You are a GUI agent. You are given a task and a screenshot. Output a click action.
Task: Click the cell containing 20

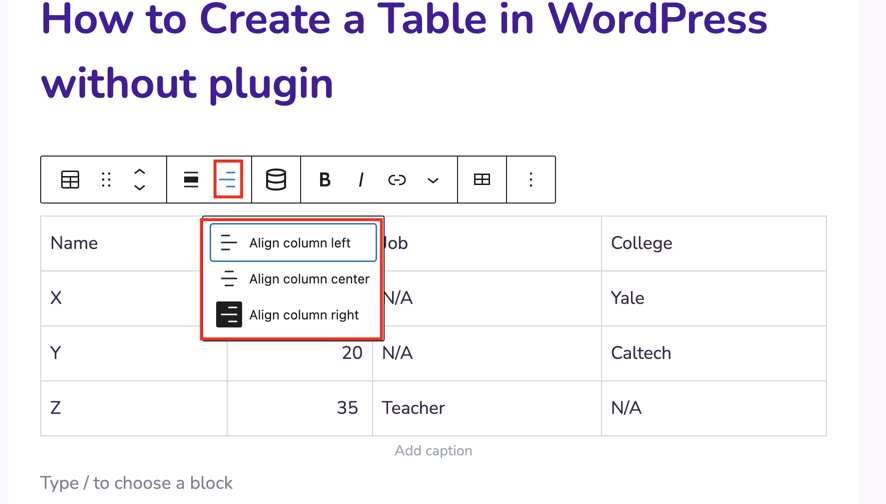[299, 353]
